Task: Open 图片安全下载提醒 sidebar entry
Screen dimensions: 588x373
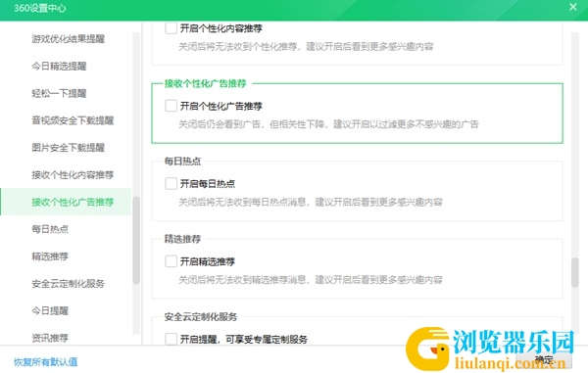Action: (x=68, y=148)
